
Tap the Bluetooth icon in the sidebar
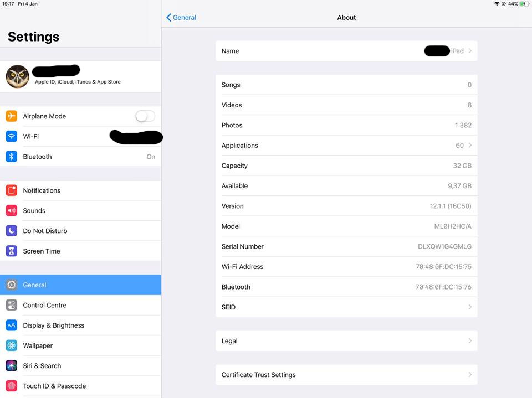click(x=11, y=157)
